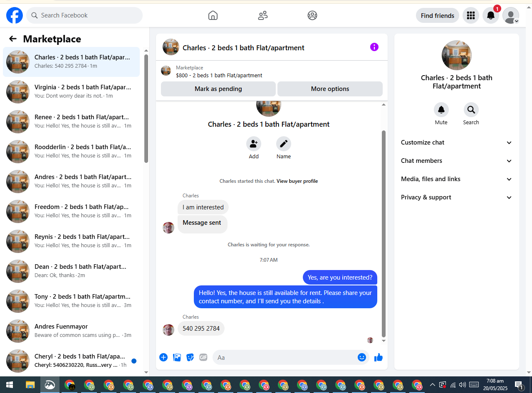532x393 pixels.
Task: Open the account profile avatar menu
Action: coord(511,15)
